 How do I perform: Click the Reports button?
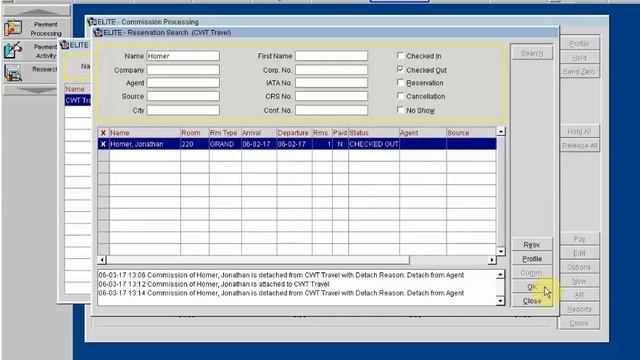tap(579, 309)
